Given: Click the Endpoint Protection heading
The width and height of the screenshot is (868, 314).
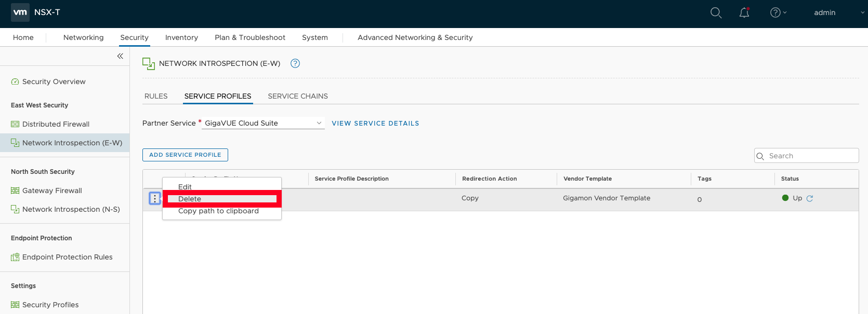Looking at the screenshot, I should click(x=42, y=238).
